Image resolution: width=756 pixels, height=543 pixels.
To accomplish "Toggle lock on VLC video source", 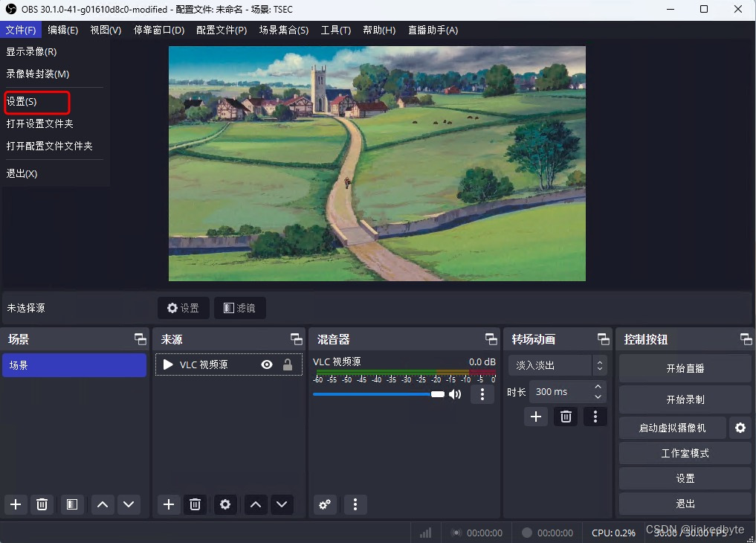I will point(288,364).
